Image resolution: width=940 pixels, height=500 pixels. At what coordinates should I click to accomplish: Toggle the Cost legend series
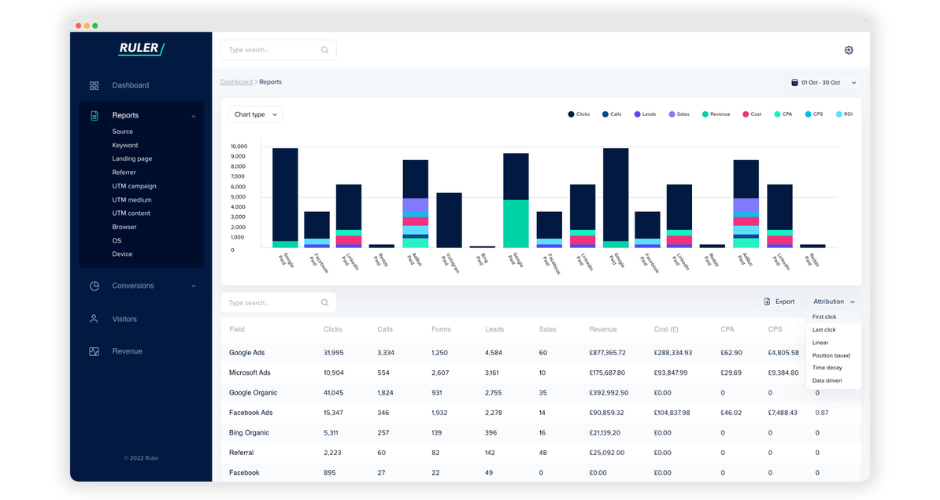[752, 114]
